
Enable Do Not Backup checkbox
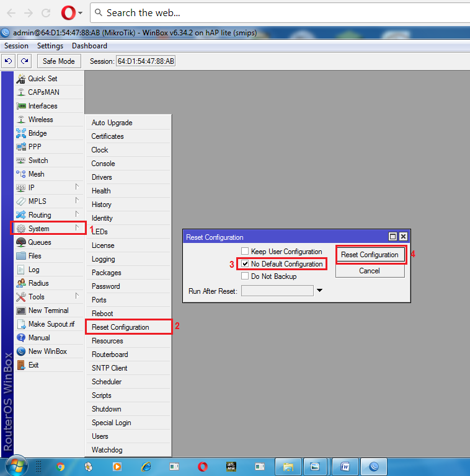pyautogui.click(x=245, y=276)
